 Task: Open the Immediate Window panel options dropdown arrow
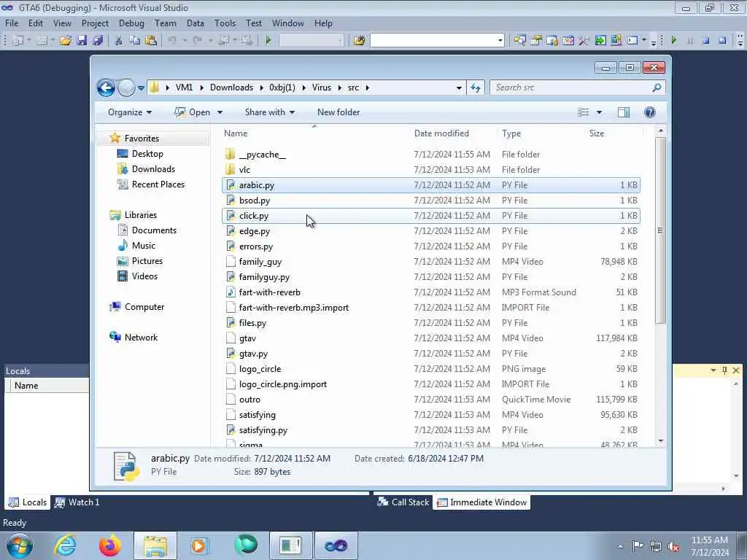[713, 370]
